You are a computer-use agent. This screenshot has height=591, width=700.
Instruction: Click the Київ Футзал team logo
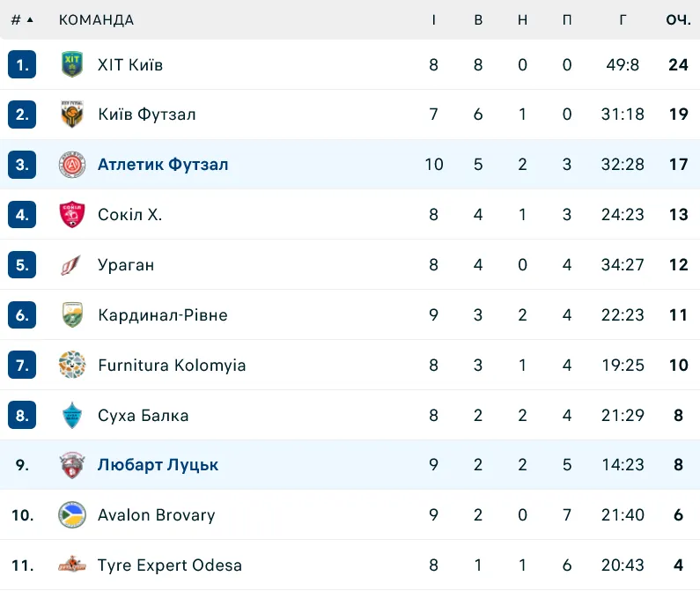pos(71,115)
